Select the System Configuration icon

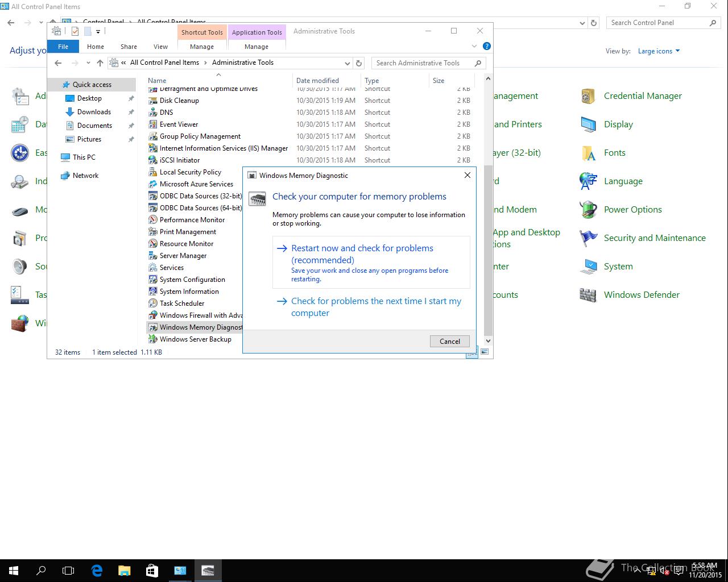click(x=152, y=280)
